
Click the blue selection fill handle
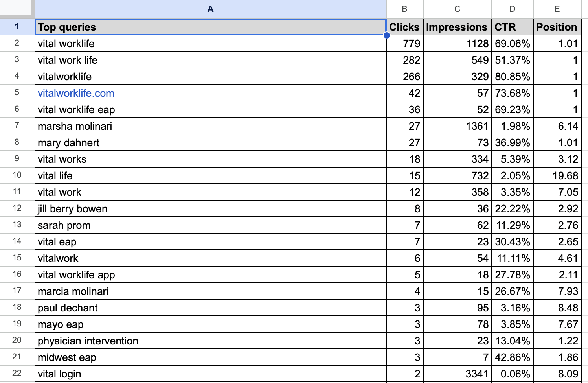pyautogui.click(x=387, y=35)
